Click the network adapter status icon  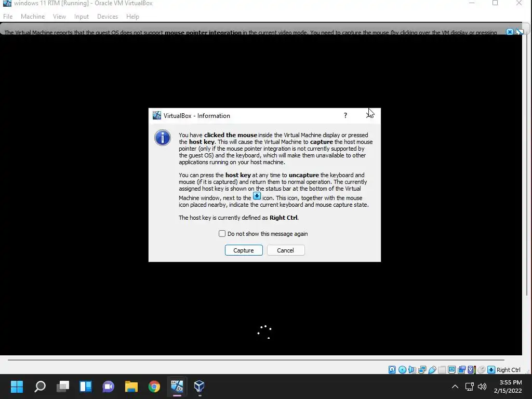click(x=422, y=370)
